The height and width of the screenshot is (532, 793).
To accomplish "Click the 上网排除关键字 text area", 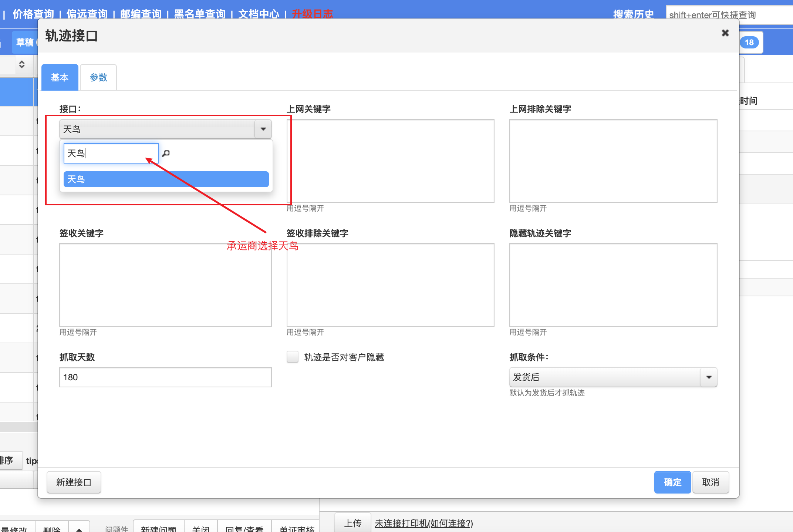I will (x=613, y=161).
